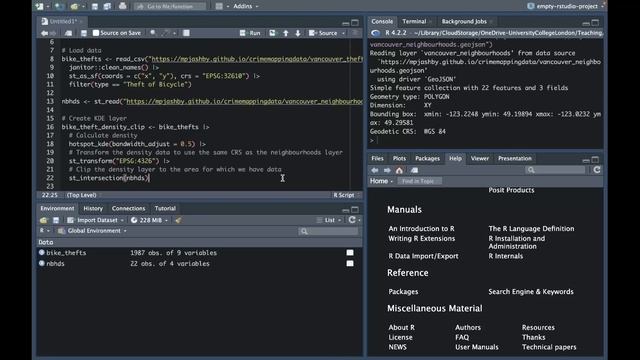640x360 pixels.
Task: Open the Global Environment dropdown
Action: 92,231
